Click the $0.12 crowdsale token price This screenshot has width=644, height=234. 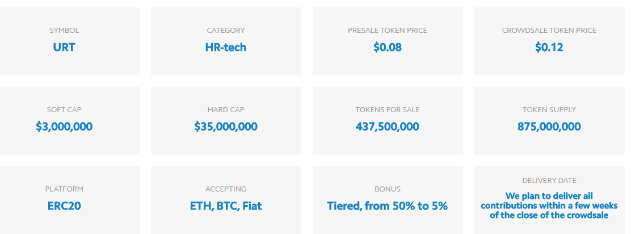pos(549,47)
